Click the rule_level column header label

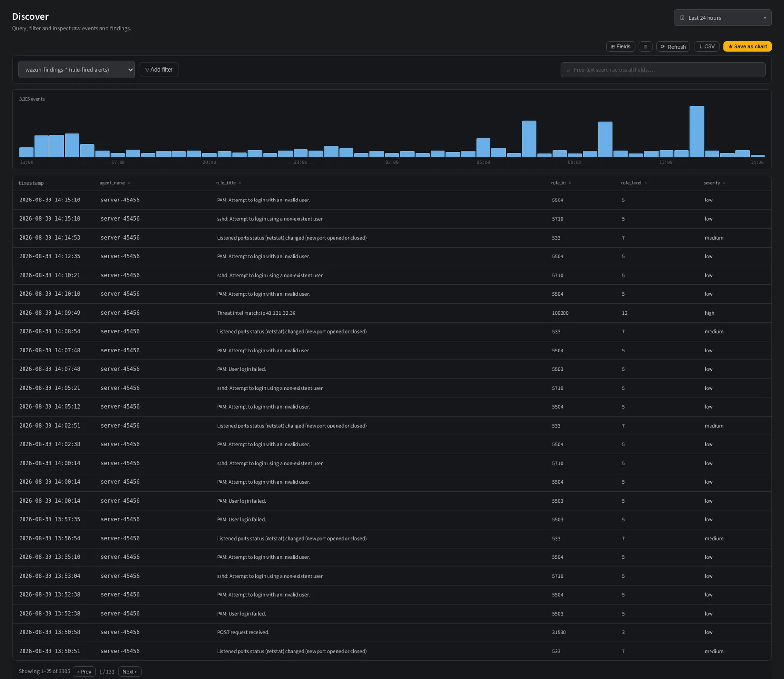tap(631, 183)
